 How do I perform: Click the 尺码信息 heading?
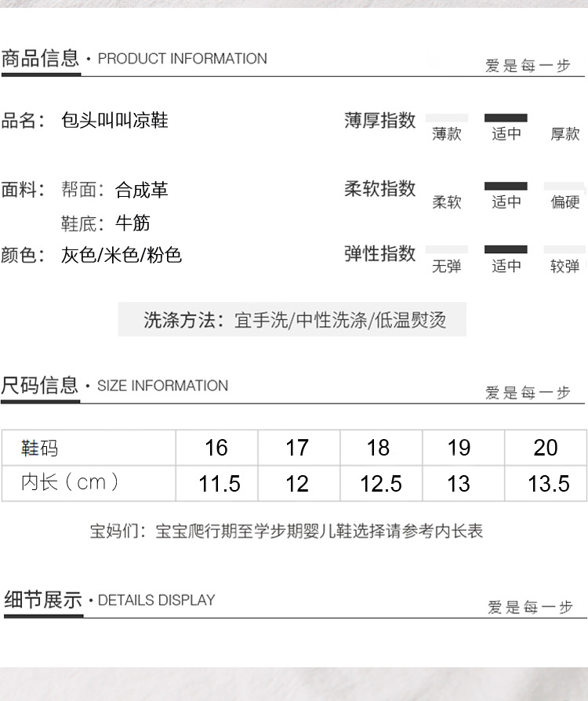click(40, 385)
